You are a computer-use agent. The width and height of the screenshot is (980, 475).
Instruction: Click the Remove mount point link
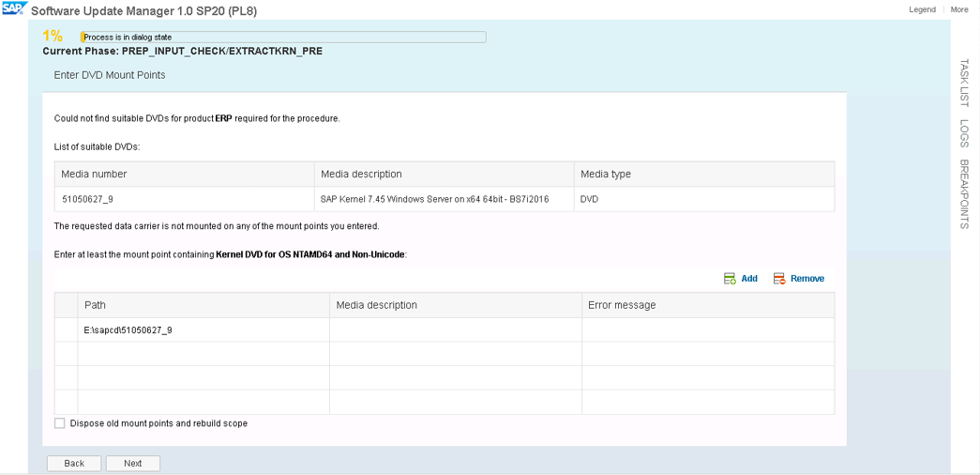[807, 279]
